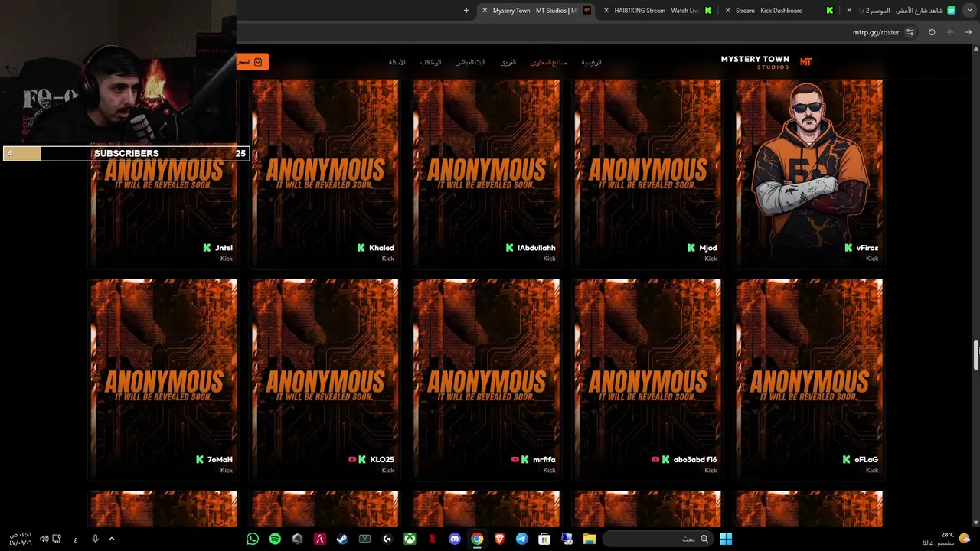The image size is (980, 551).
Task: Click YouTube icon beside abo3abd f16
Action: (x=655, y=460)
